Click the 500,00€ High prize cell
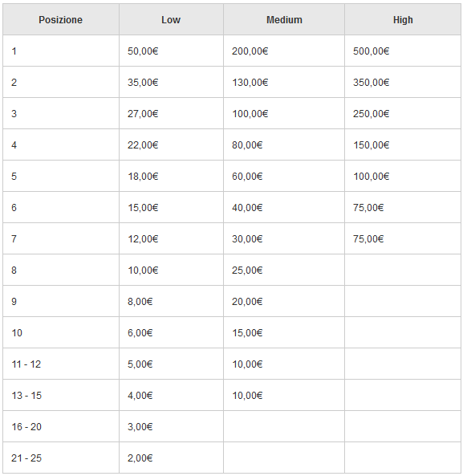 403,51
